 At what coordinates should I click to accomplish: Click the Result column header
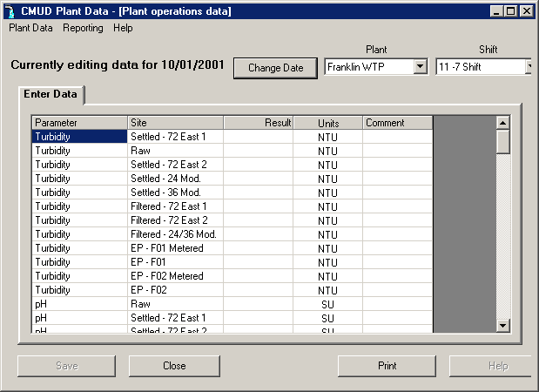pos(258,123)
